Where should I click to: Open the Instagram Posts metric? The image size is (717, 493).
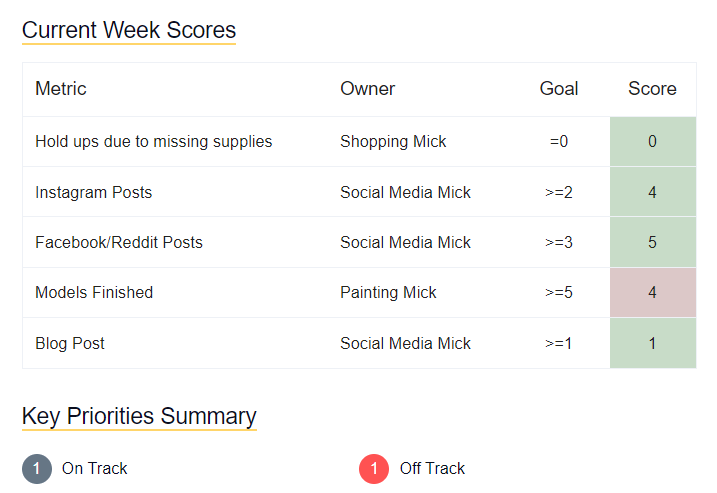[x=94, y=192]
